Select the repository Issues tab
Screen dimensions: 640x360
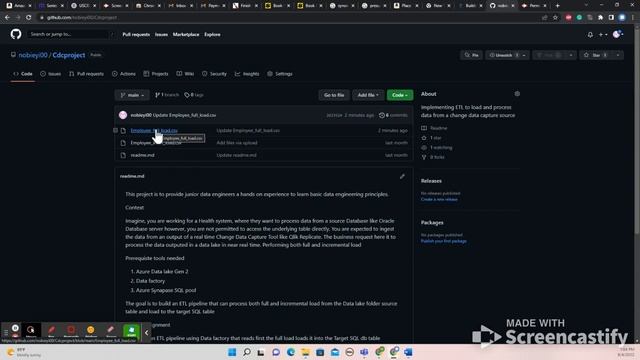tap(51, 74)
